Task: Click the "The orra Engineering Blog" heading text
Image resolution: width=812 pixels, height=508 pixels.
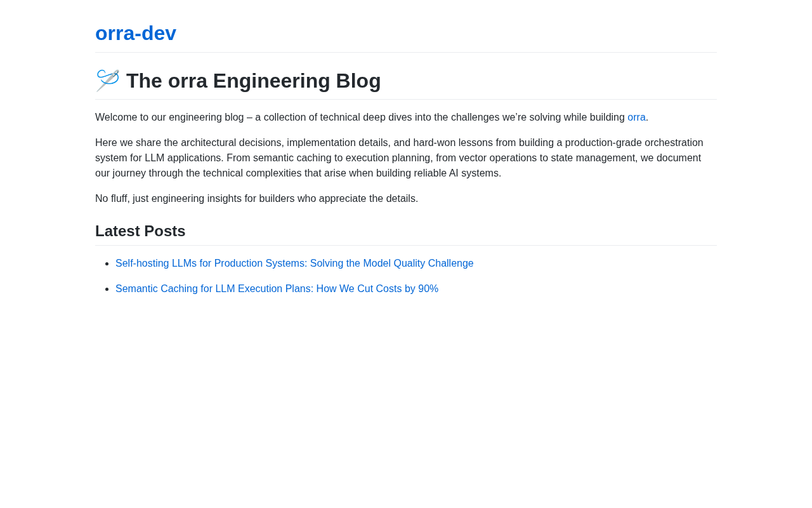Action: pyautogui.click(x=253, y=81)
